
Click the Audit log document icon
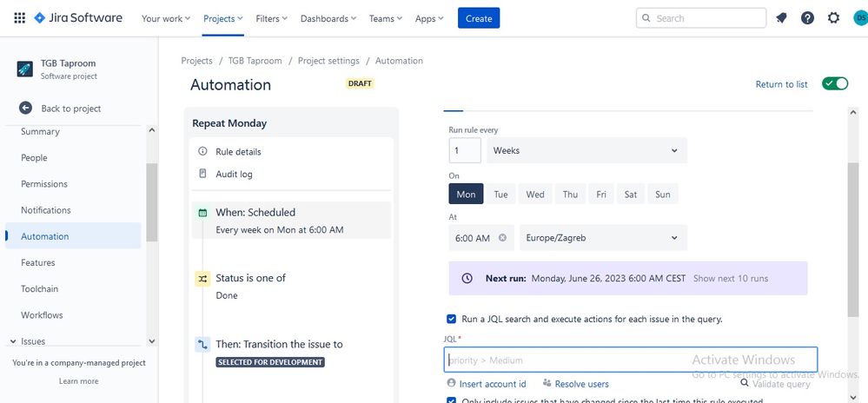tap(202, 173)
